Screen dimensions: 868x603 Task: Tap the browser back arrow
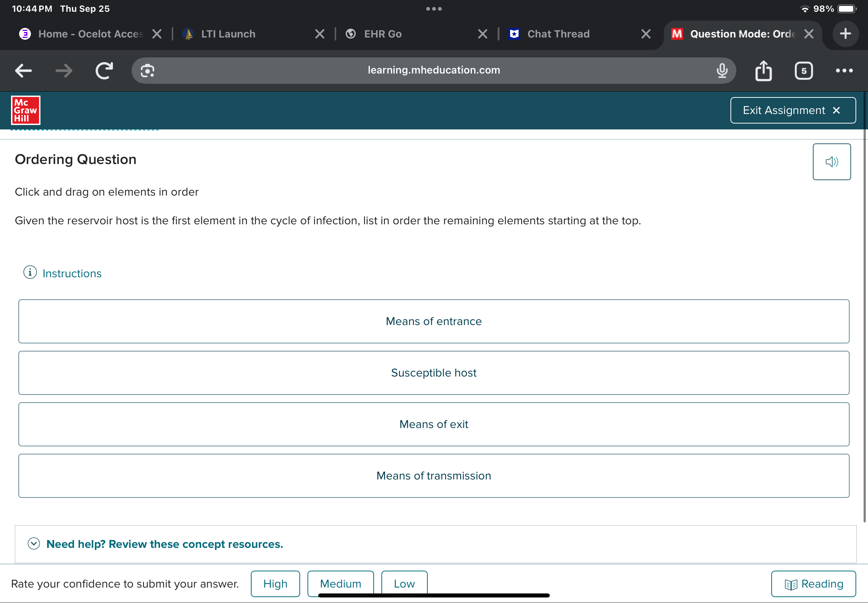24,71
